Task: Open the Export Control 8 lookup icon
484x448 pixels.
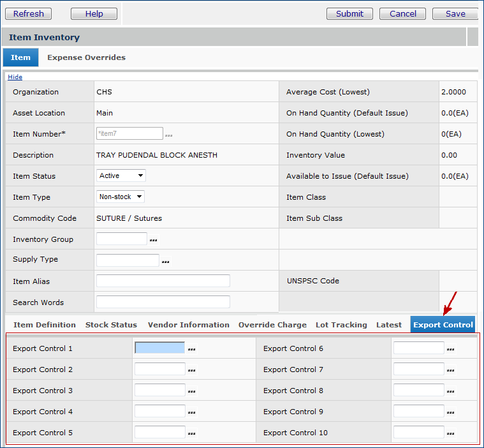Action: [450, 391]
